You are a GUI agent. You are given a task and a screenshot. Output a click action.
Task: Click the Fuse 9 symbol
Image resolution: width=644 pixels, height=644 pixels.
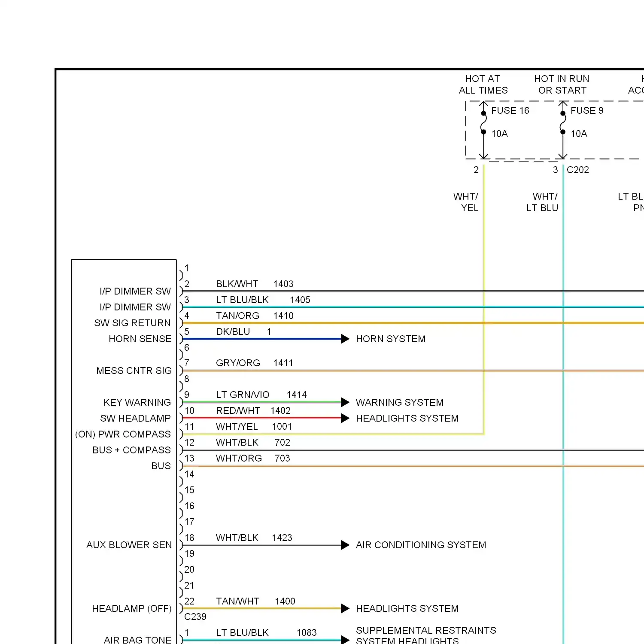(563, 123)
